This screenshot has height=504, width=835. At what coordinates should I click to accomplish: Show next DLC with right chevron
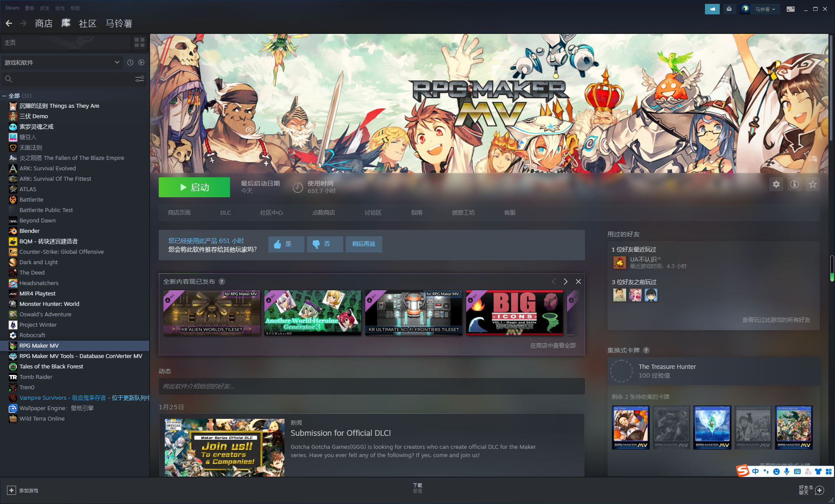(565, 282)
